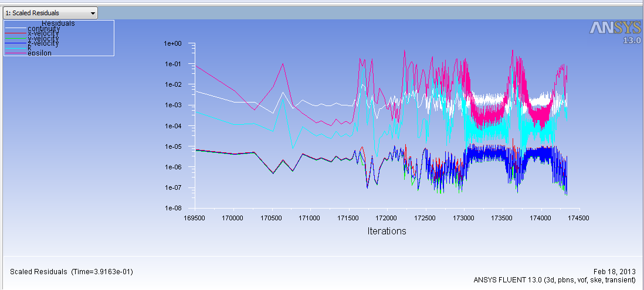Click the continuity legend label
This screenshot has width=644, height=290.
tap(44, 29)
